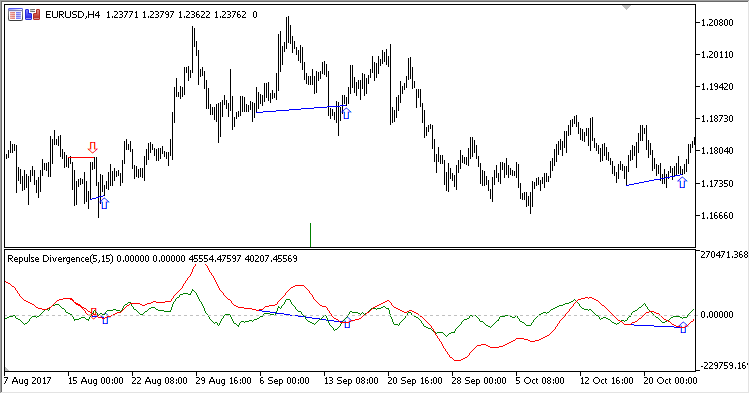Click the 28 Sep 00:00 time label
750x394 pixels.
click(479, 381)
